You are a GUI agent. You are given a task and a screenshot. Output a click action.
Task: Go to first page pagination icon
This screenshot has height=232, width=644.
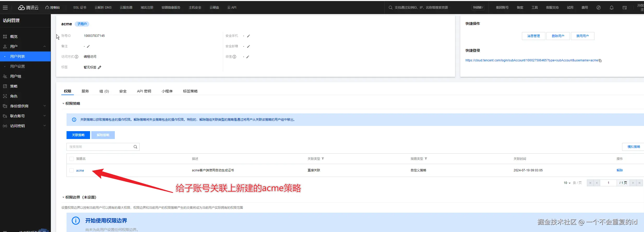click(x=590, y=183)
